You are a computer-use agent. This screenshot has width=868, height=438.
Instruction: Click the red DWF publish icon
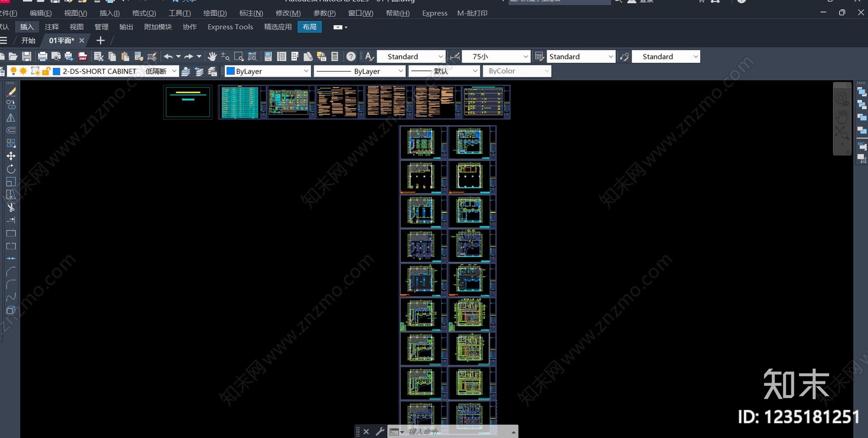tap(83, 56)
